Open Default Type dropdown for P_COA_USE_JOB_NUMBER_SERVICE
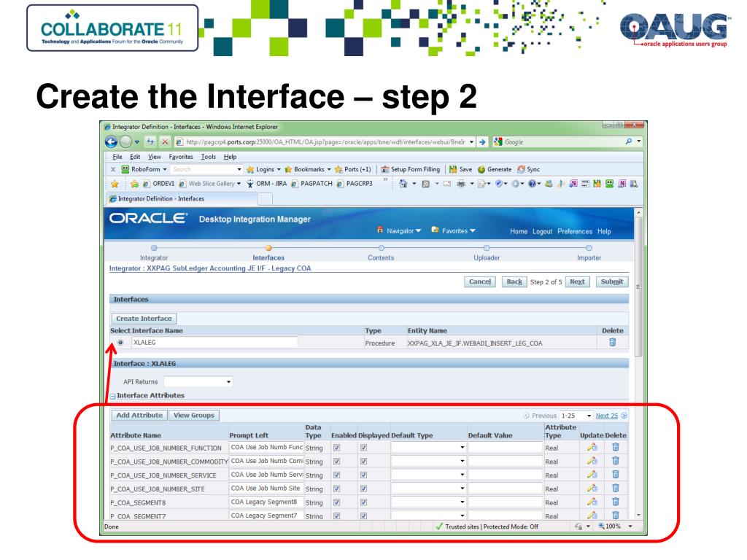Viewport: 747px width, 560px height. click(428, 474)
